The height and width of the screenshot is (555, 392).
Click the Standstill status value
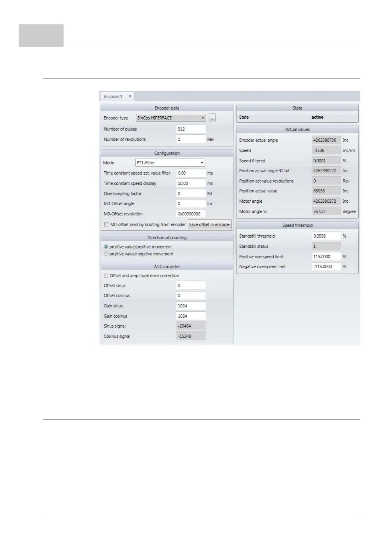point(326,246)
